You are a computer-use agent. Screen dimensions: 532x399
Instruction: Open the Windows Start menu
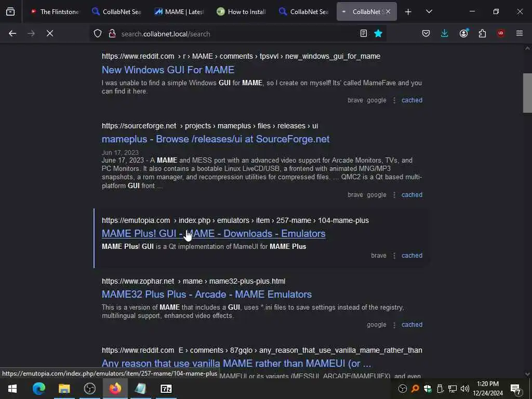pyautogui.click(x=12, y=389)
